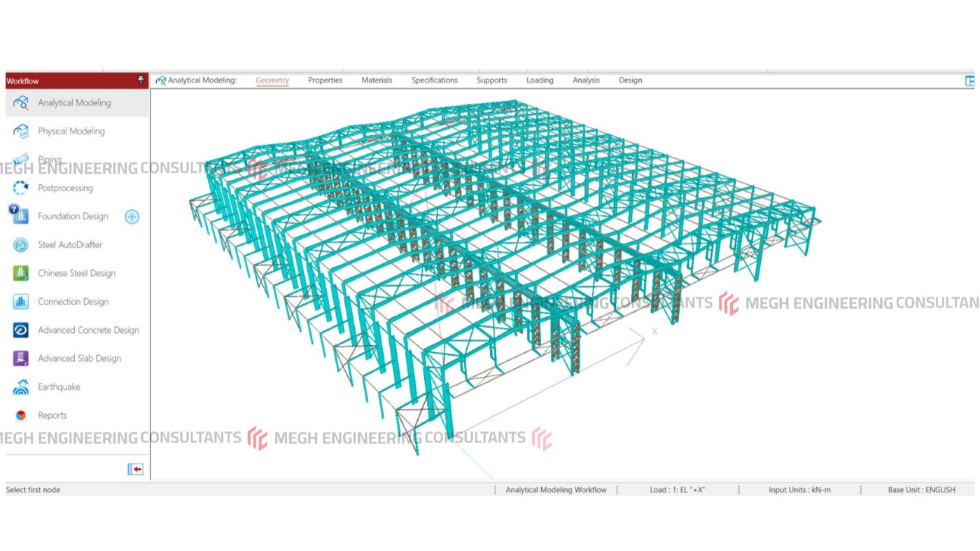This screenshot has height=551, width=980.
Task: Click the Physical Modeling workflow icon
Action: point(21,131)
